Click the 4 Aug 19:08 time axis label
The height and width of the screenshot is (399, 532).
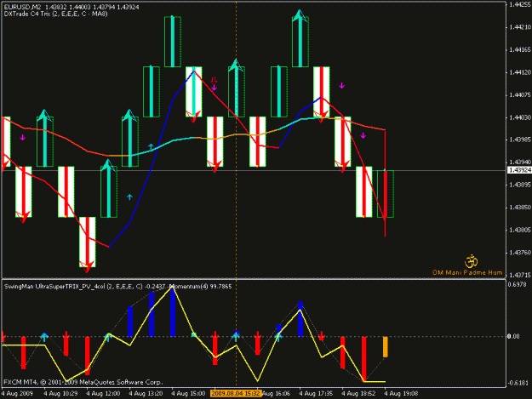tap(401, 394)
